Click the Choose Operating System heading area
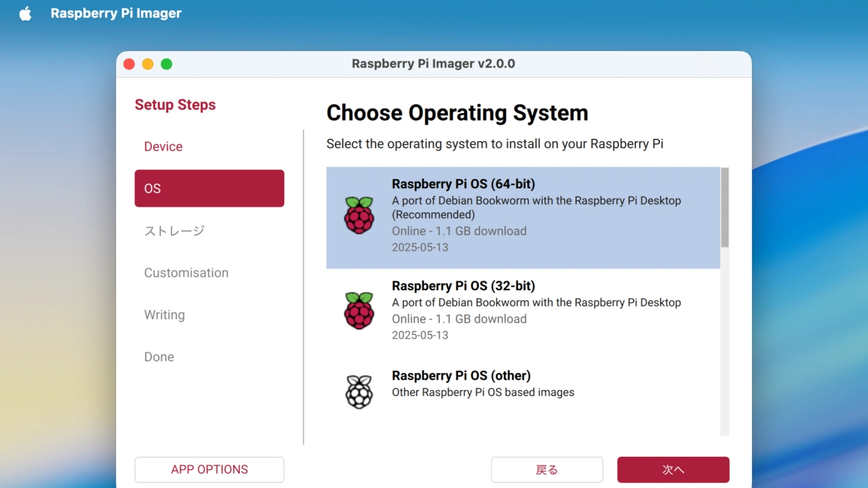This screenshot has width=868, height=488. point(457,113)
